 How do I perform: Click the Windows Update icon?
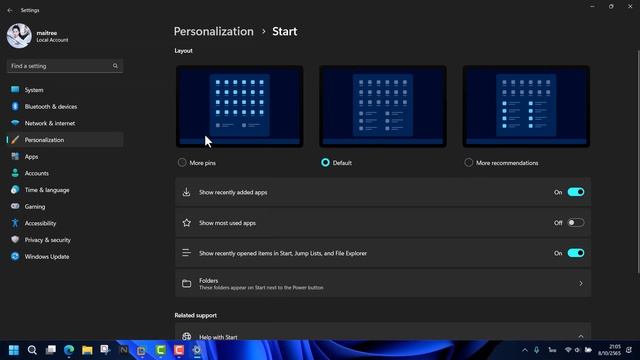[x=15, y=257]
